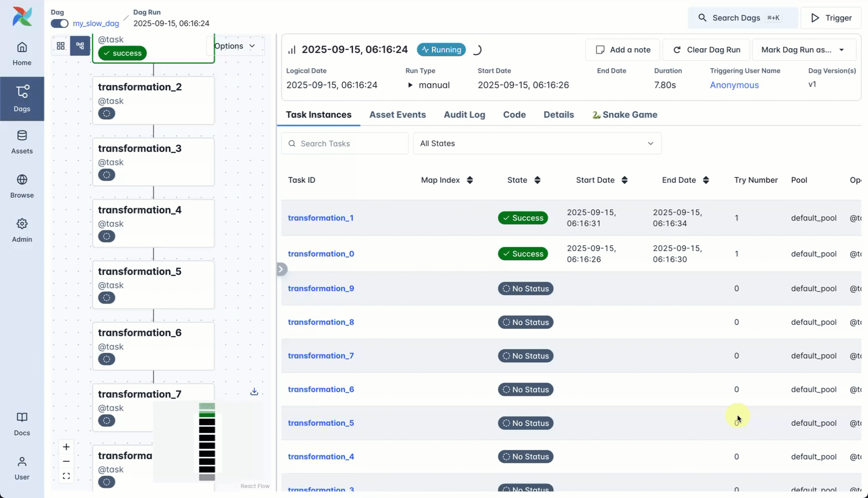Open Mark Dag Run as dropdown

[803, 50]
